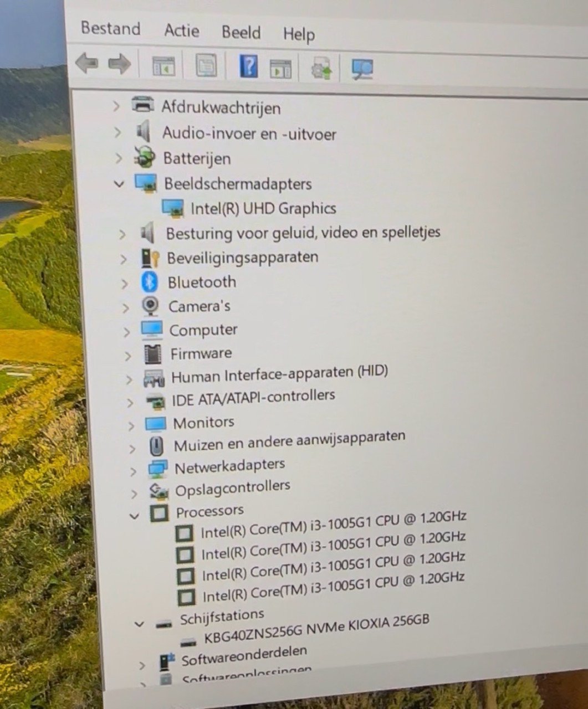Select the Intel(R) UHD Graphics device
Screen dimensions: 588x709
coord(263,209)
